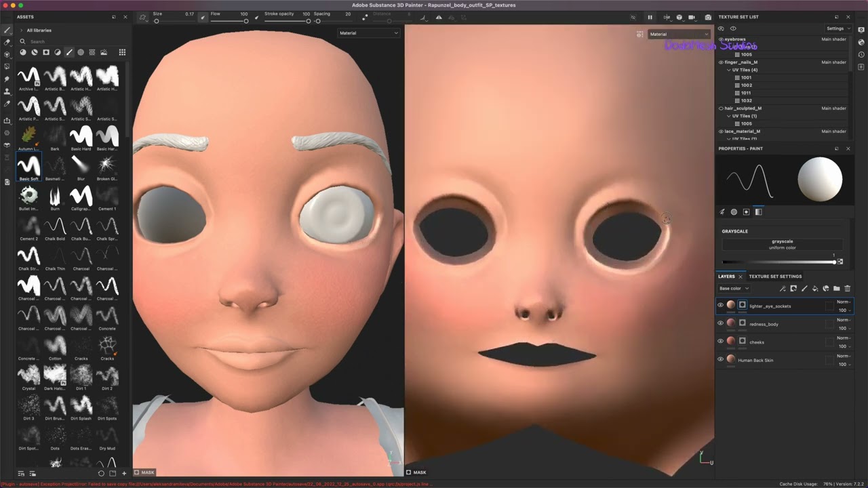The width and height of the screenshot is (868, 488).
Task: Hide the Human Back Skin layer
Action: 720,359
